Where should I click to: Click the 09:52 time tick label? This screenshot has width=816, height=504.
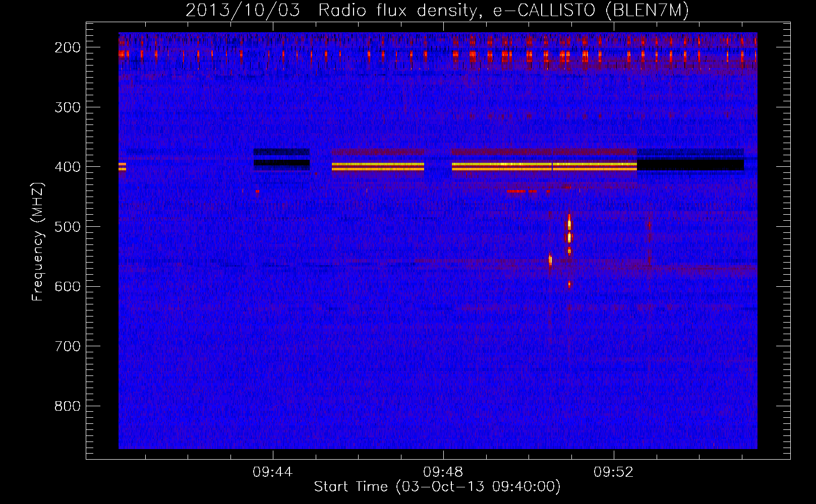[x=614, y=472]
